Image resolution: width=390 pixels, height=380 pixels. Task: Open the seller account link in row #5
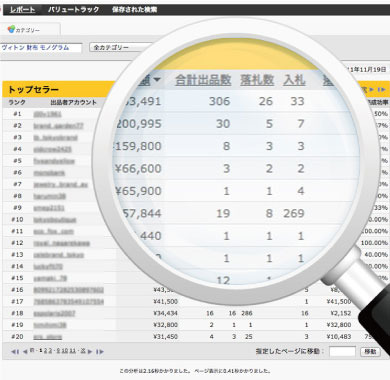(x=54, y=161)
